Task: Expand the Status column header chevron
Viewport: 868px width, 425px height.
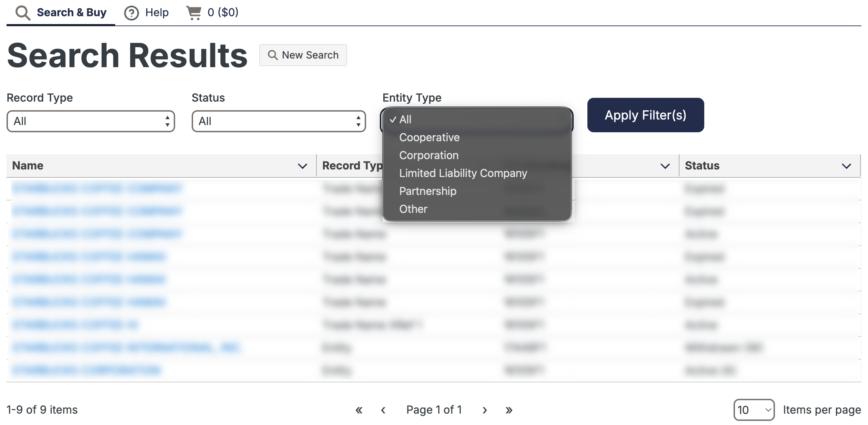Action: [x=846, y=166]
